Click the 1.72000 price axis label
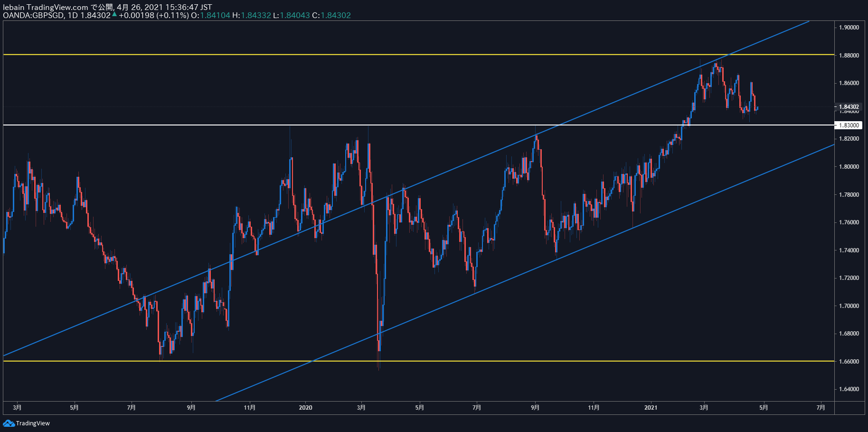The height and width of the screenshot is (432, 868). pyautogui.click(x=849, y=278)
